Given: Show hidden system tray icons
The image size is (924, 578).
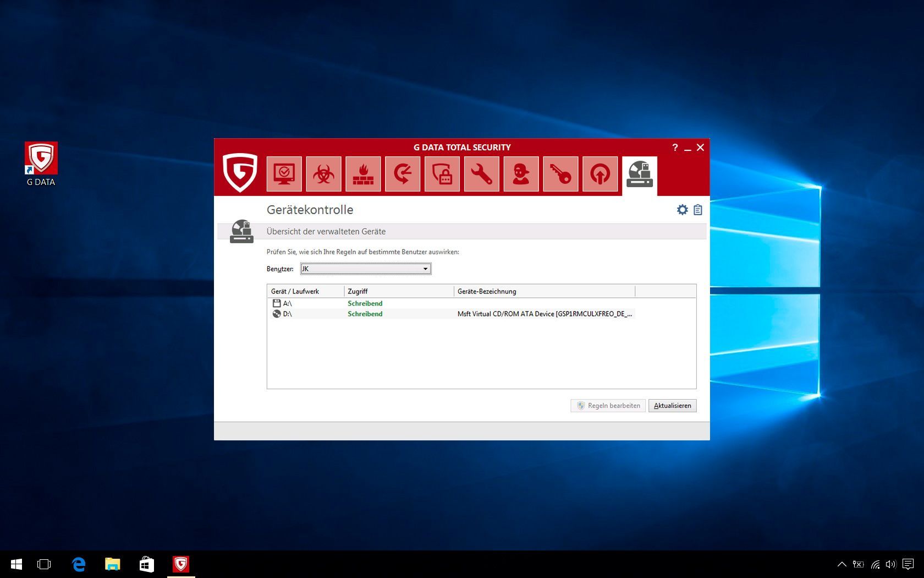Looking at the screenshot, I should pyautogui.click(x=842, y=564).
